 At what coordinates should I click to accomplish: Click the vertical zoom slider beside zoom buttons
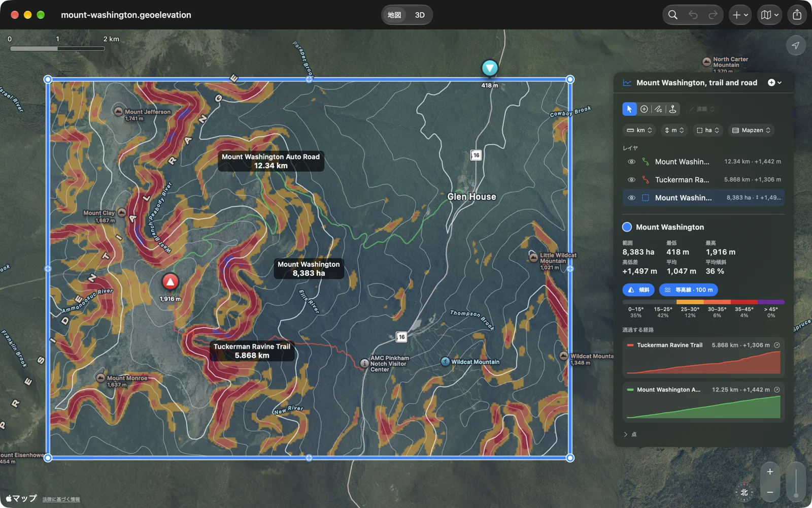(796, 482)
